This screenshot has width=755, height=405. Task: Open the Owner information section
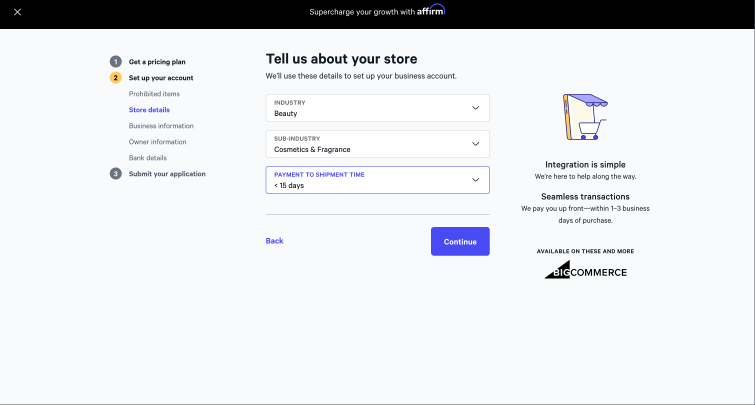(x=157, y=142)
